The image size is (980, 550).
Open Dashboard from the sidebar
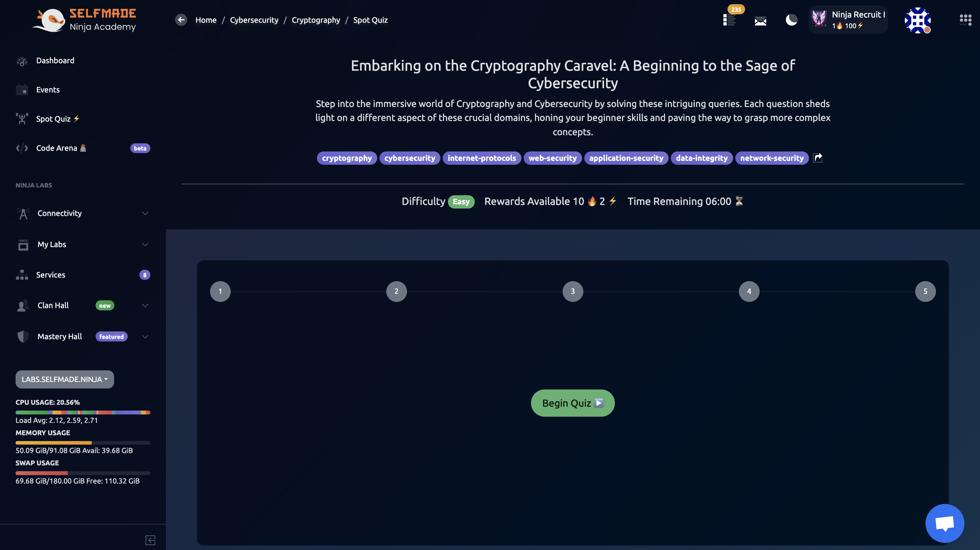tap(55, 61)
